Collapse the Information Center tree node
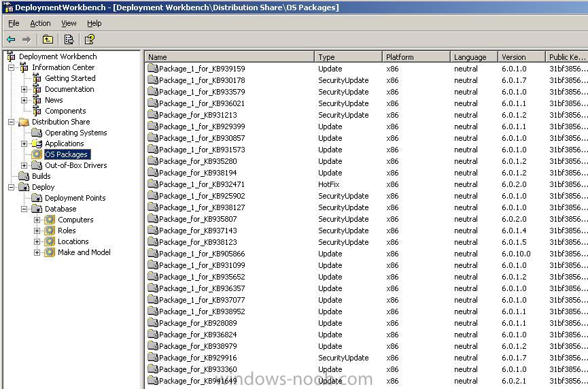 (12, 68)
